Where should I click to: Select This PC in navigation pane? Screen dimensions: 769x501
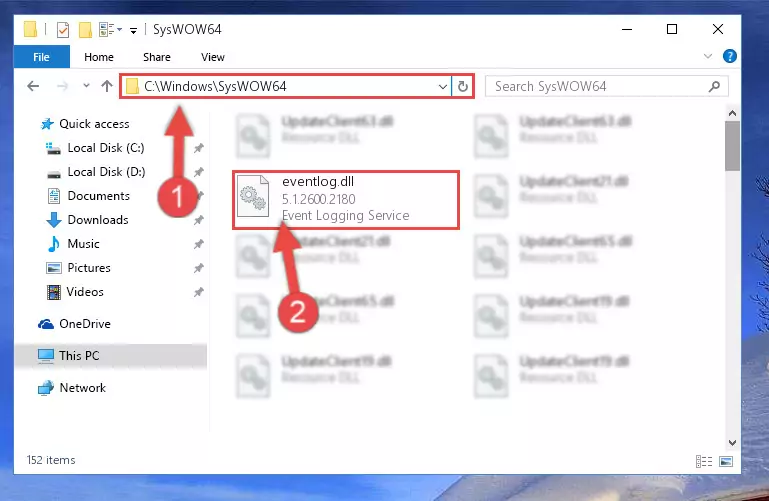[78, 356]
